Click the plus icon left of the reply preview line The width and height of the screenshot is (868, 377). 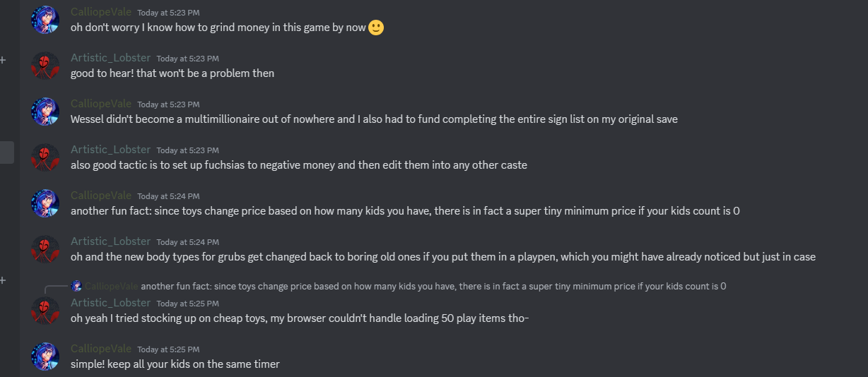pyautogui.click(x=3, y=280)
